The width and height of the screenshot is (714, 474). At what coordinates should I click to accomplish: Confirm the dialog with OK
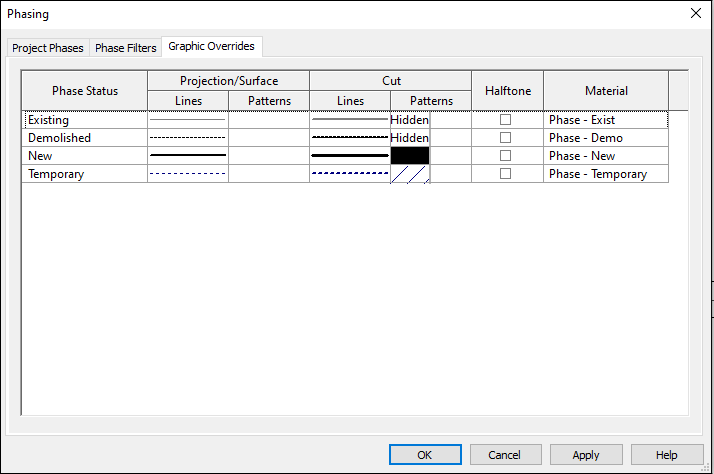click(x=425, y=455)
